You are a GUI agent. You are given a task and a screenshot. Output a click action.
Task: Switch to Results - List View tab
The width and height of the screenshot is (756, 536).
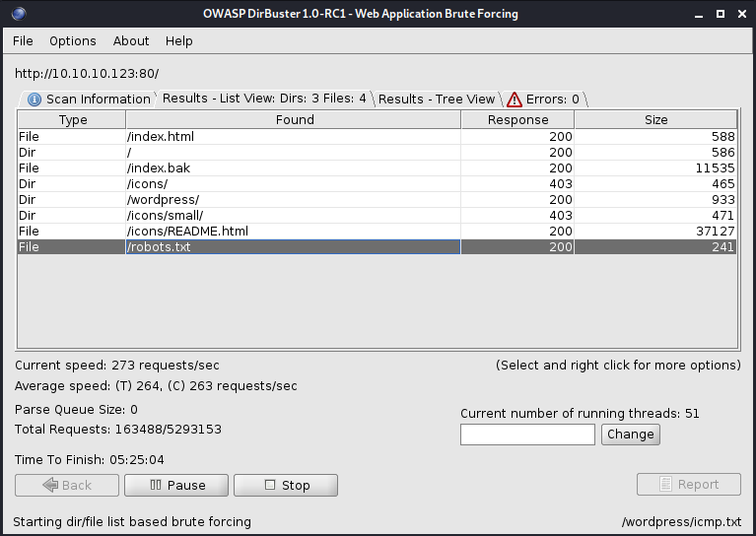(x=263, y=99)
